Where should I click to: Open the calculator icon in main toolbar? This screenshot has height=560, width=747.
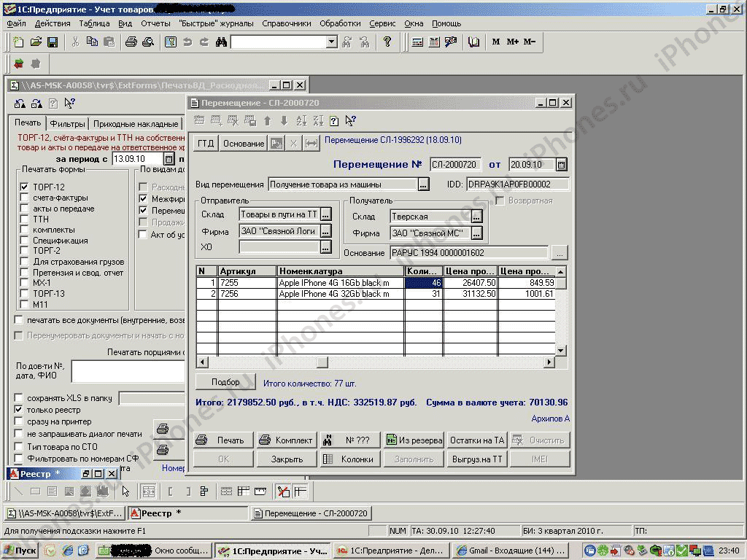point(418,42)
